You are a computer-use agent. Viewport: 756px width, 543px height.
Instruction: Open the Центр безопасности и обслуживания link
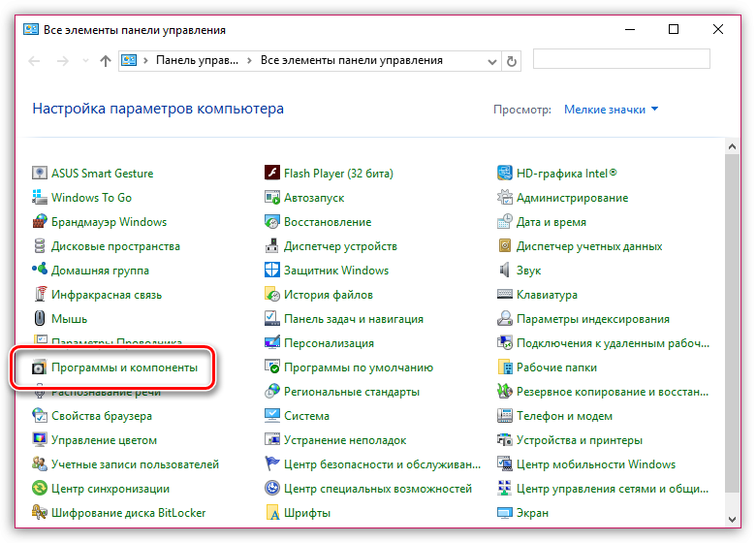[382, 464]
